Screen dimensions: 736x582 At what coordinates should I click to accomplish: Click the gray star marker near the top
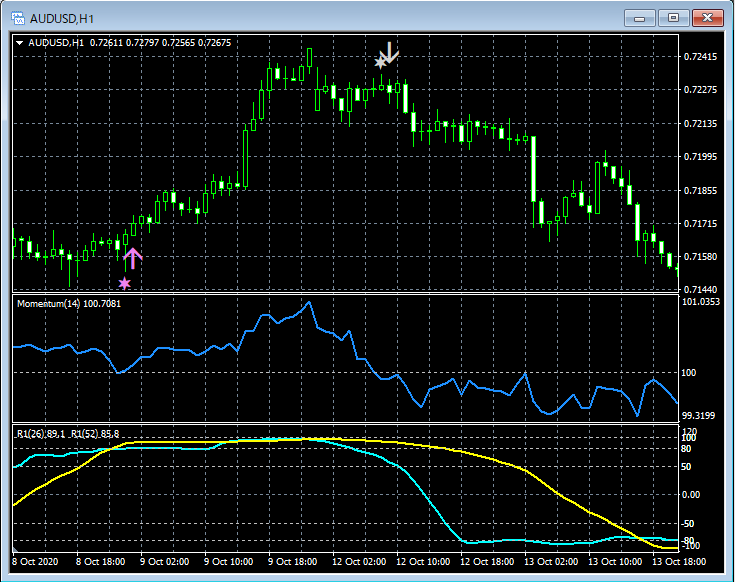tap(380, 63)
